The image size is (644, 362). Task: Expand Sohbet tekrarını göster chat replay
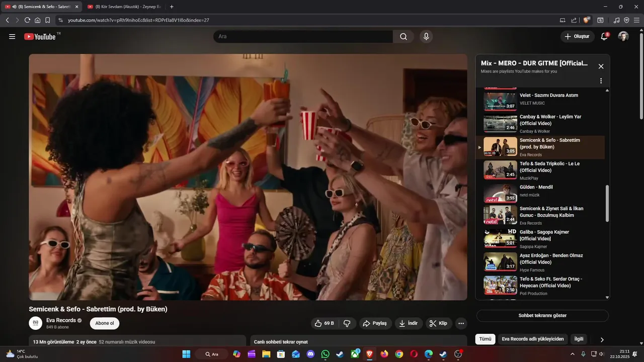542,316
